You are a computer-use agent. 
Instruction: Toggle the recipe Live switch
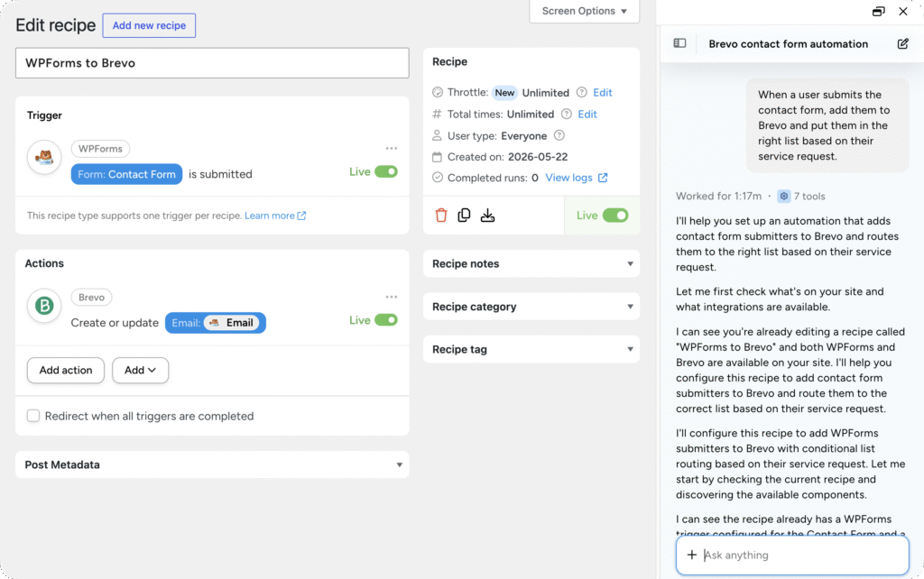coord(615,215)
